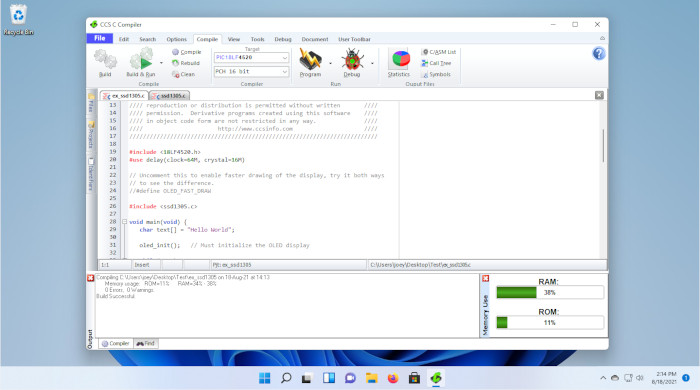Screen dimensions: 700x390
Task: Select the ex_ssd1305.c file tab
Action: [x=124, y=96]
